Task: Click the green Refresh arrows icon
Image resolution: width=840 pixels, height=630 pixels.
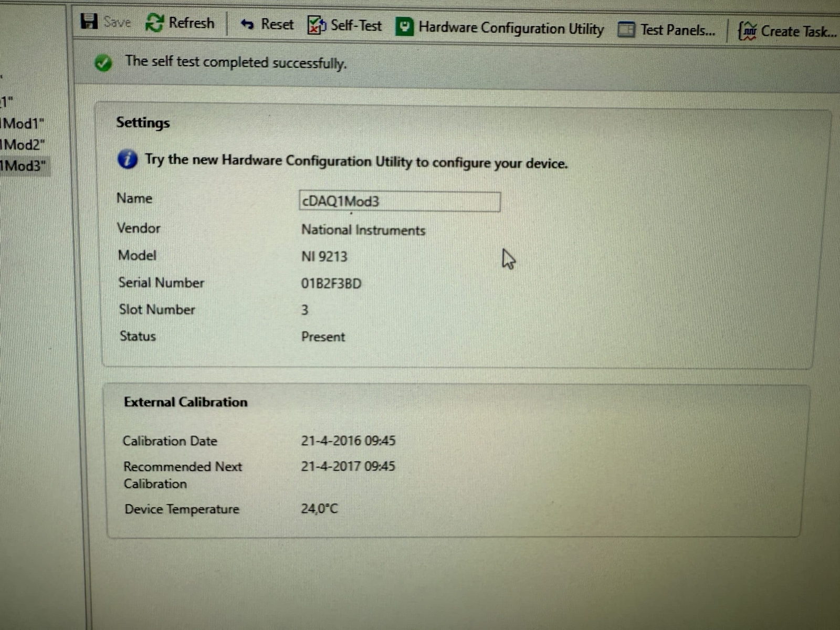Action: [x=154, y=23]
